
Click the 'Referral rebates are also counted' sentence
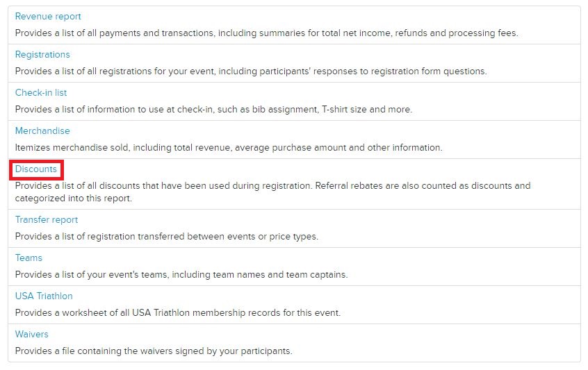click(x=423, y=186)
